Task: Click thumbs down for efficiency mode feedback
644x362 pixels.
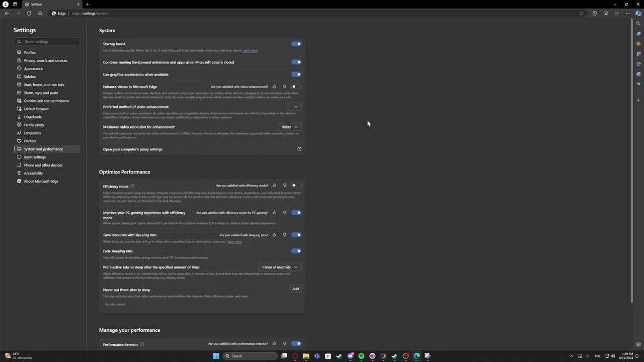Action: [x=284, y=186]
